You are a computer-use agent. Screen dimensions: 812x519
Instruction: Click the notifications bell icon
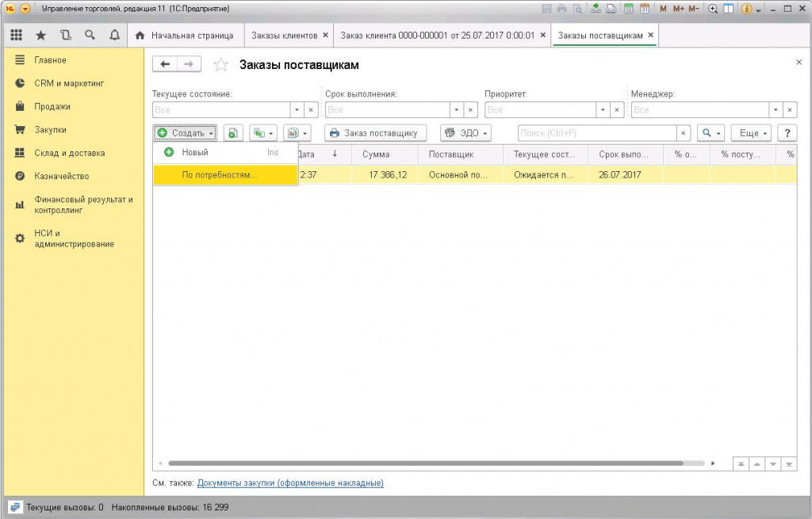(114, 35)
